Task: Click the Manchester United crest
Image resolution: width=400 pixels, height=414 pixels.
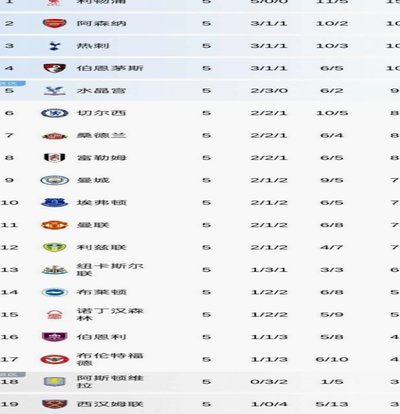Action: (55, 225)
